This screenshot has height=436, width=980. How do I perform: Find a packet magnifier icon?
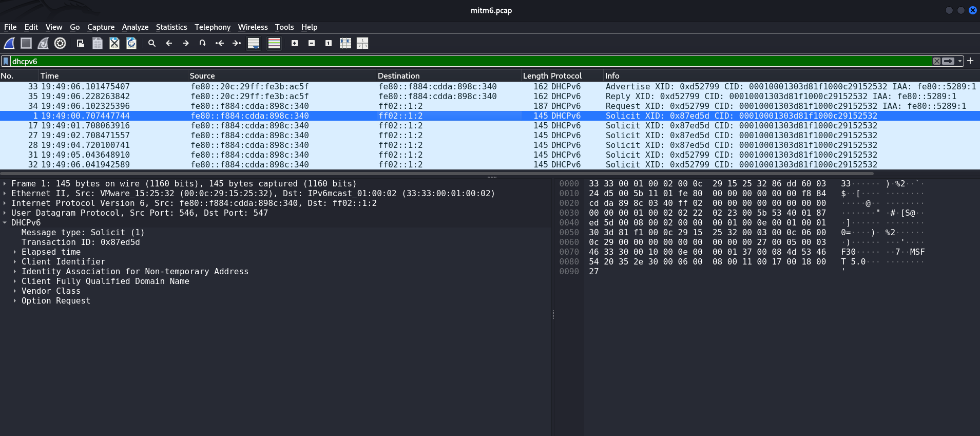152,44
